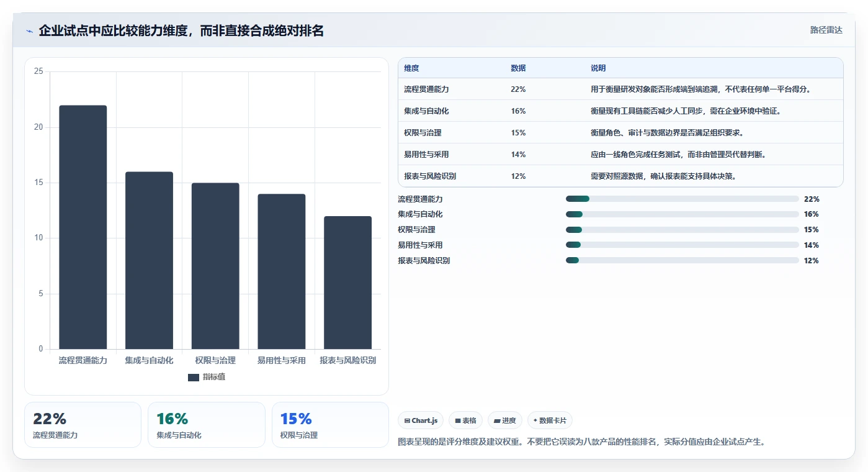The width and height of the screenshot is (868, 472).
Task: Click the 易用性与采用 progress bar
Action: [x=682, y=245]
